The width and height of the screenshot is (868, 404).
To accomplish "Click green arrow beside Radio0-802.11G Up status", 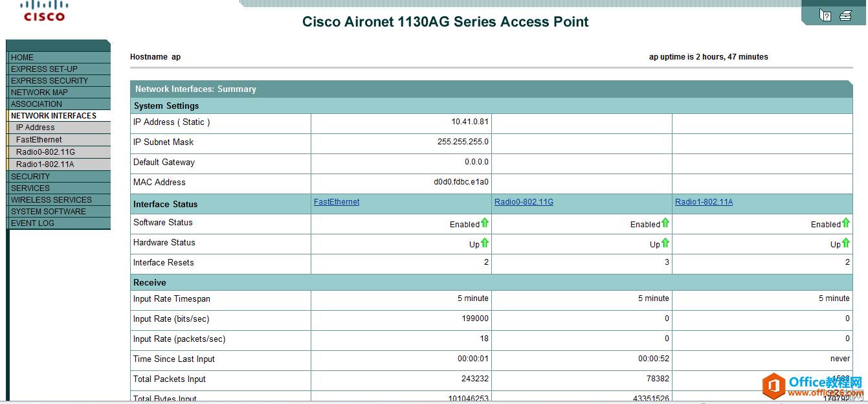I will click(665, 243).
